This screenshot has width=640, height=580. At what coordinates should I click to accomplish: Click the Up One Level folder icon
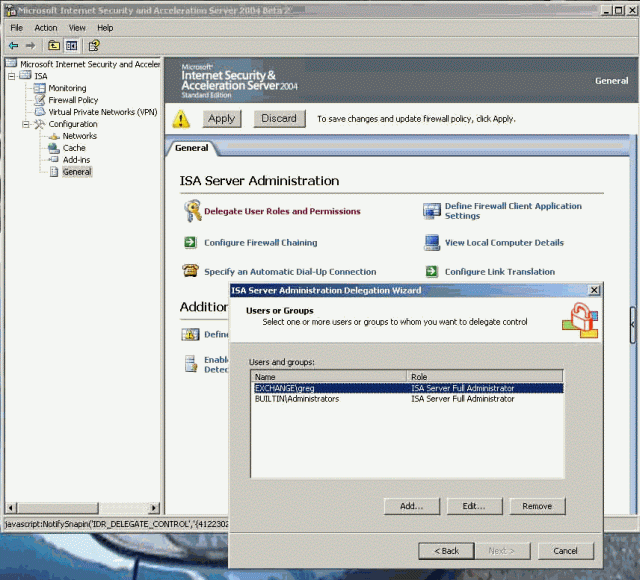pos(53,45)
